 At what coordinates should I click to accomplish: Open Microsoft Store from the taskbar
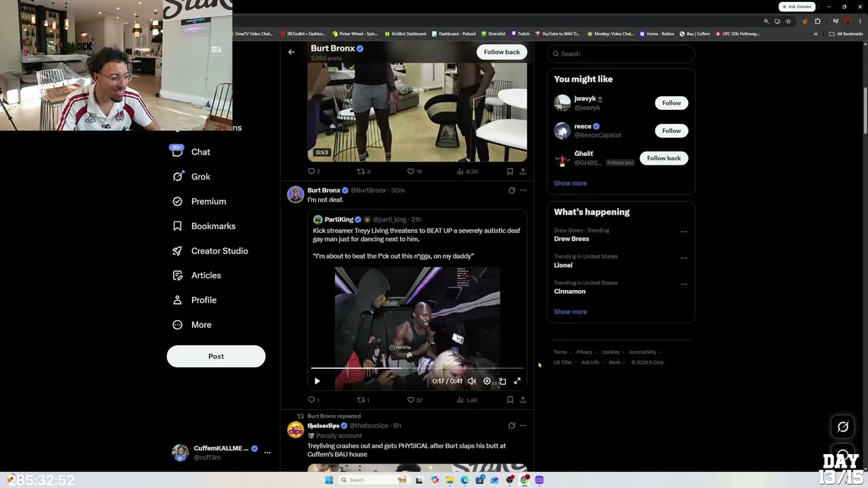pyautogui.click(x=479, y=480)
